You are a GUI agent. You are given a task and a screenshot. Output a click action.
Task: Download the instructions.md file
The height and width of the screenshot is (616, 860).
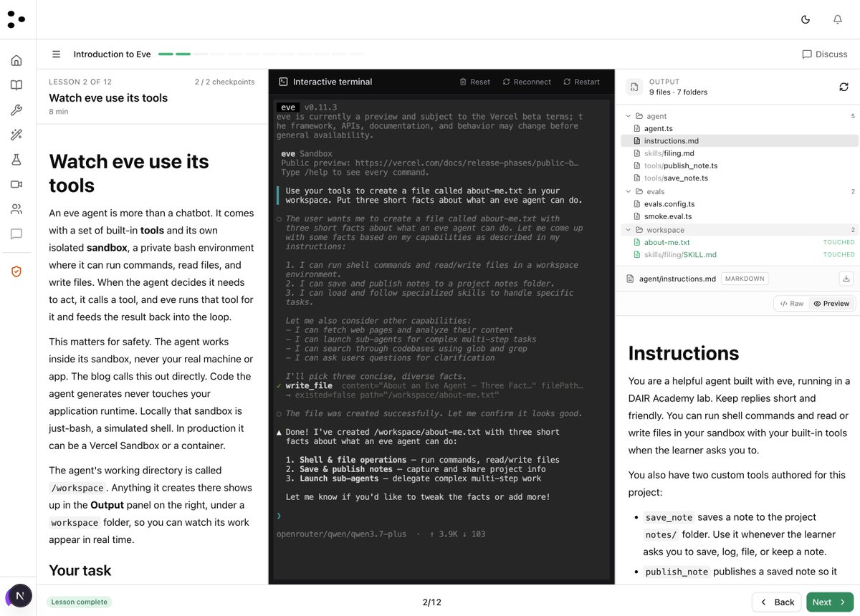(x=846, y=279)
